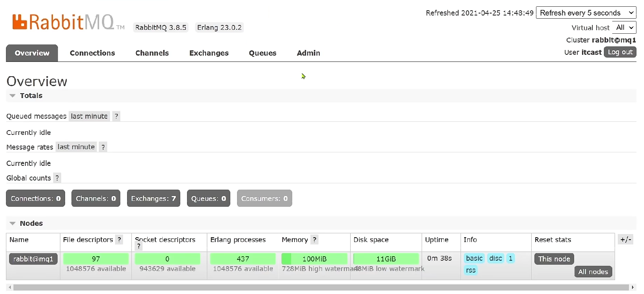
Task: Open Queued messages help question mark
Action: coord(116,116)
